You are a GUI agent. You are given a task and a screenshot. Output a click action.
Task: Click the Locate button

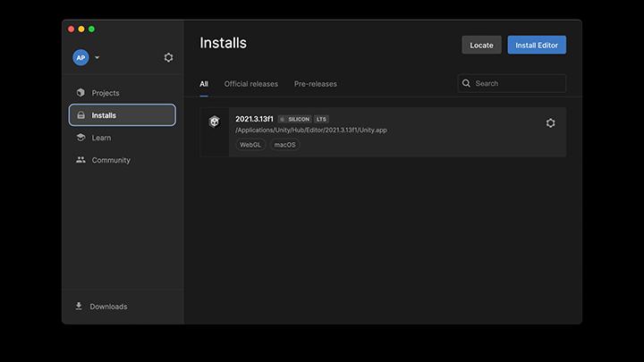click(x=481, y=45)
